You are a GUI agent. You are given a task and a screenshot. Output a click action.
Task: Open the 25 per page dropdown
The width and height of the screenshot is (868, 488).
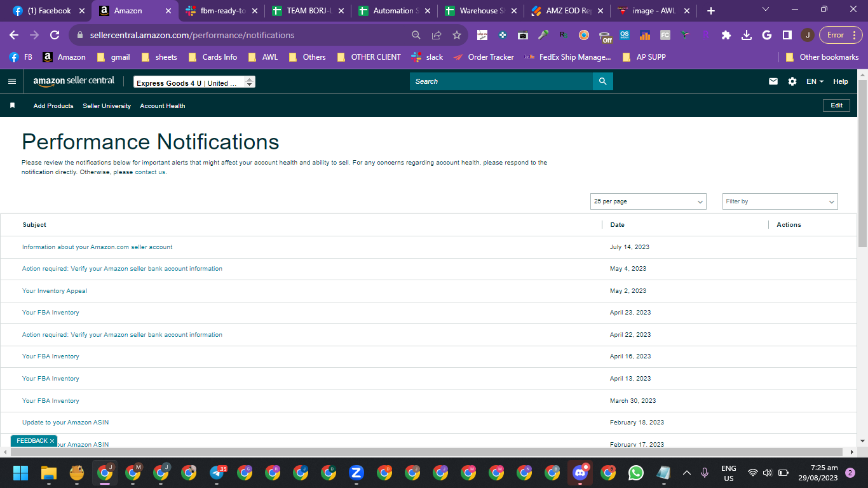(648, 201)
